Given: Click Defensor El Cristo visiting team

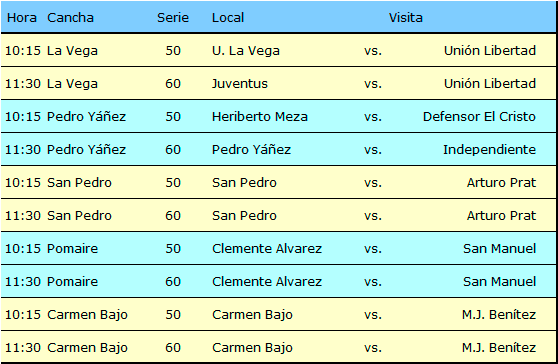Looking at the screenshot, I should click(479, 117).
